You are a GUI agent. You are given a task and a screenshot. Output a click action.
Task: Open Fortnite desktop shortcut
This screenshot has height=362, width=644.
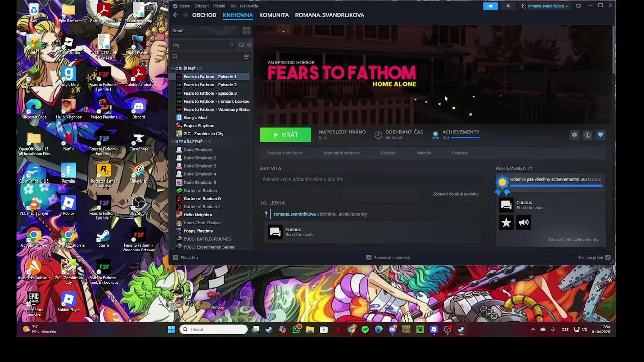coord(69,173)
